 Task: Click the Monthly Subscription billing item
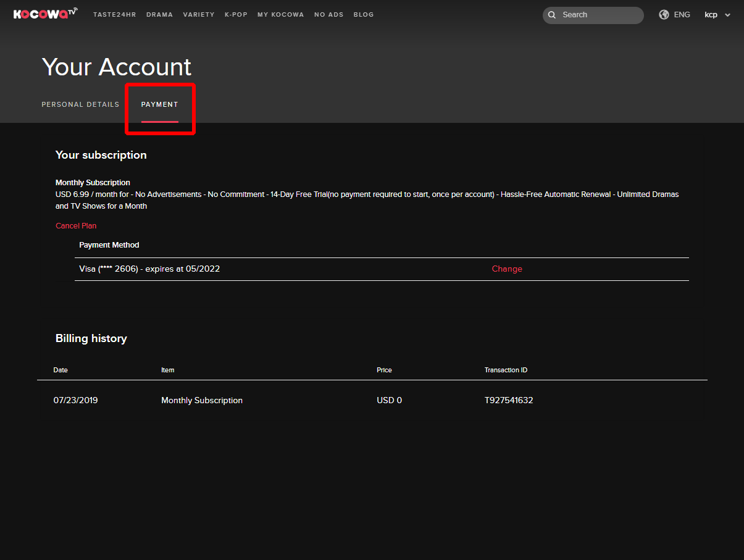(202, 401)
